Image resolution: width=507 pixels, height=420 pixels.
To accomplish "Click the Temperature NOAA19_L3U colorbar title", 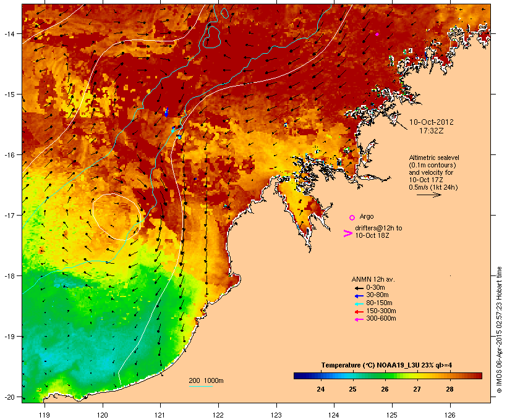I will (x=386, y=365).
